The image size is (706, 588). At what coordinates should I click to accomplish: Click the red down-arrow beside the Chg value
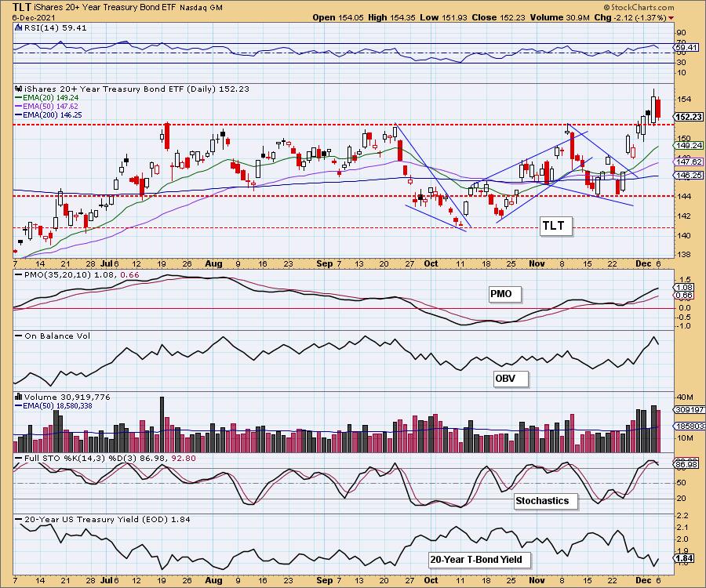click(x=671, y=18)
